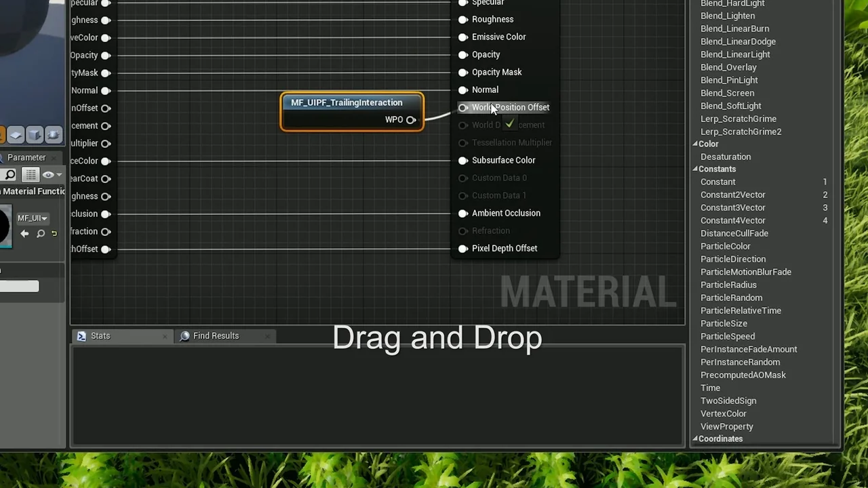Select the Stats tab
The width and height of the screenshot is (868, 488).
click(100, 335)
